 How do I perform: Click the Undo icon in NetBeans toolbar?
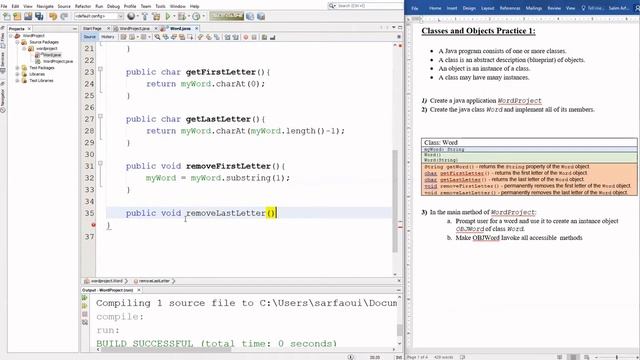click(53, 16)
